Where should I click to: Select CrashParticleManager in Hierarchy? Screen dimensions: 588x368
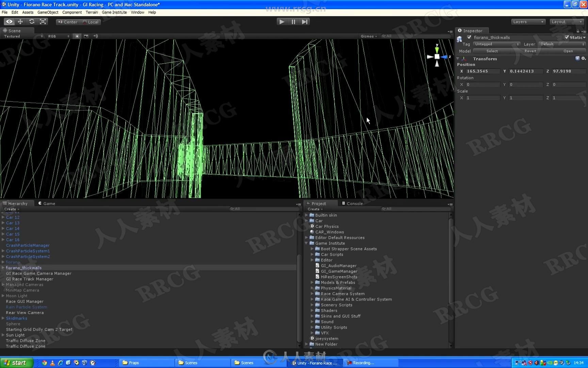(x=28, y=245)
